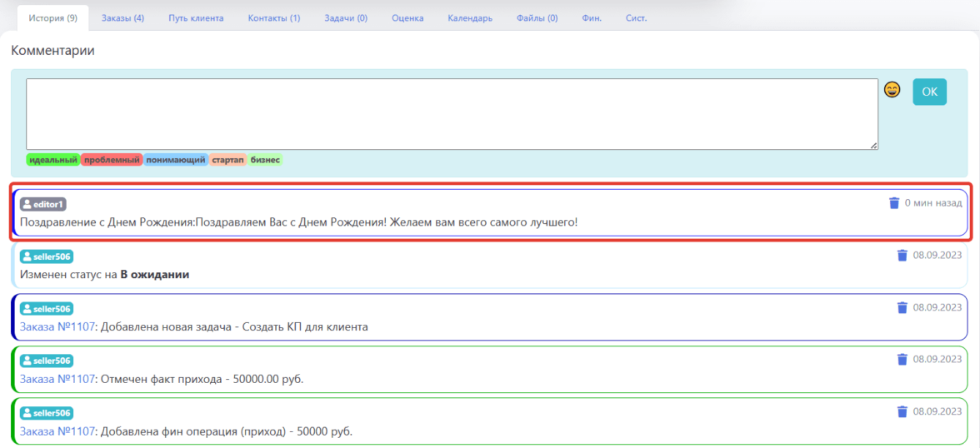The height and width of the screenshot is (448, 980).
Task: Switch to the История (9) tab
Action: [x=53, y=18]
